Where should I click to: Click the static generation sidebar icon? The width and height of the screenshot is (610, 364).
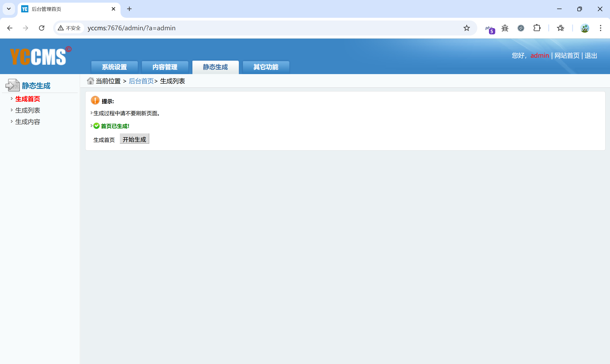[12, 85]
